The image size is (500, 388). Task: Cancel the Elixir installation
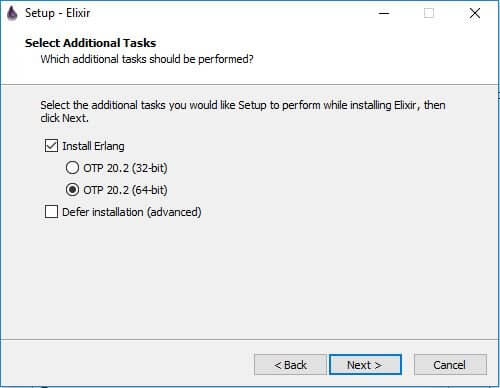pos(450,365)
